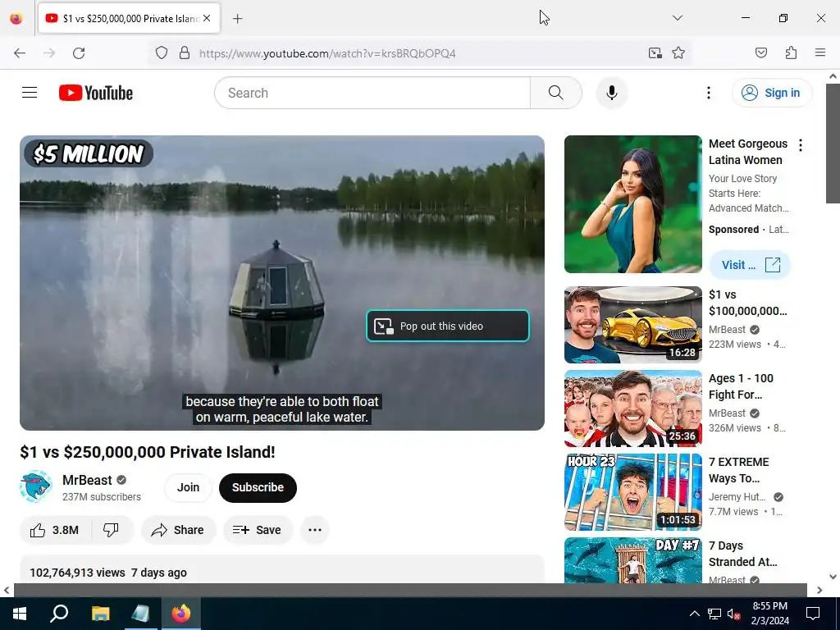840x630 pixels.
Task: Go forward with the browser forward arrow
Action: coord(49,53)
